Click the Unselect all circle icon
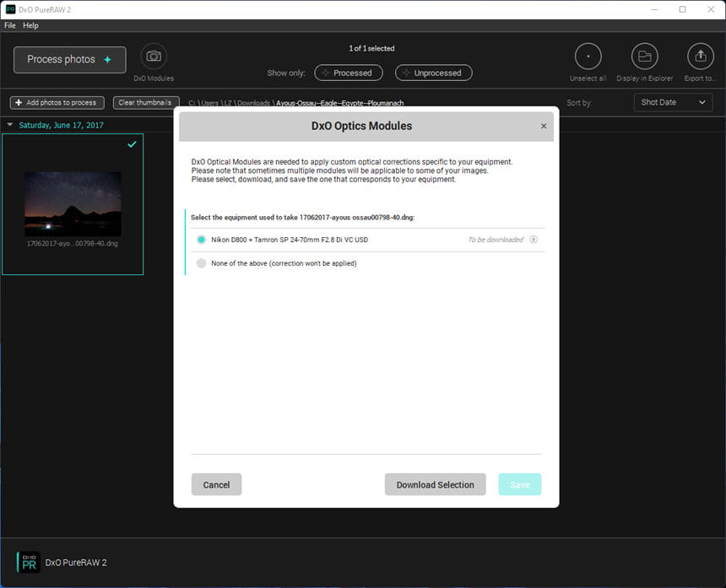Image resolution: width=726 pixels, height=588 pixels. click(588, 57)
